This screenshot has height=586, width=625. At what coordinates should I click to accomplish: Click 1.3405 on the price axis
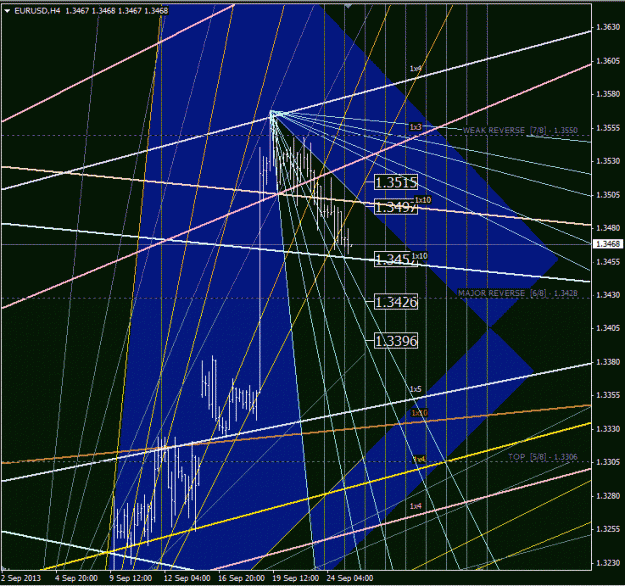[x=608, y=328]
